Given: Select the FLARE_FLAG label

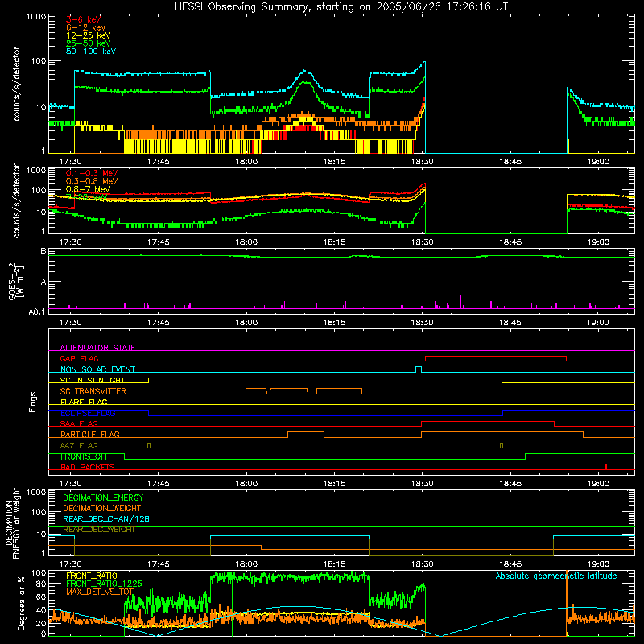Looking at the screenshot, I should (x=84, y=402).
